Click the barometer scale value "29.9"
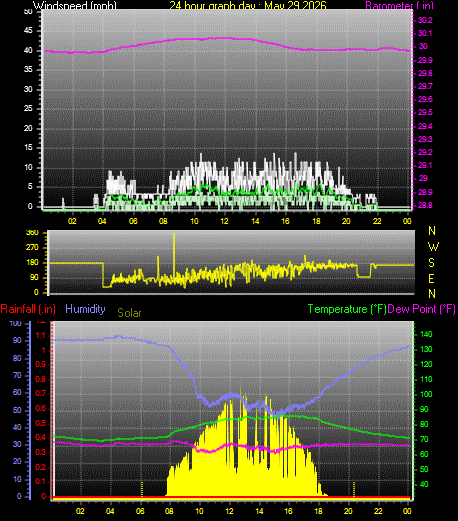Viewport: 458px width, 521px height. (x=425, y=60)
